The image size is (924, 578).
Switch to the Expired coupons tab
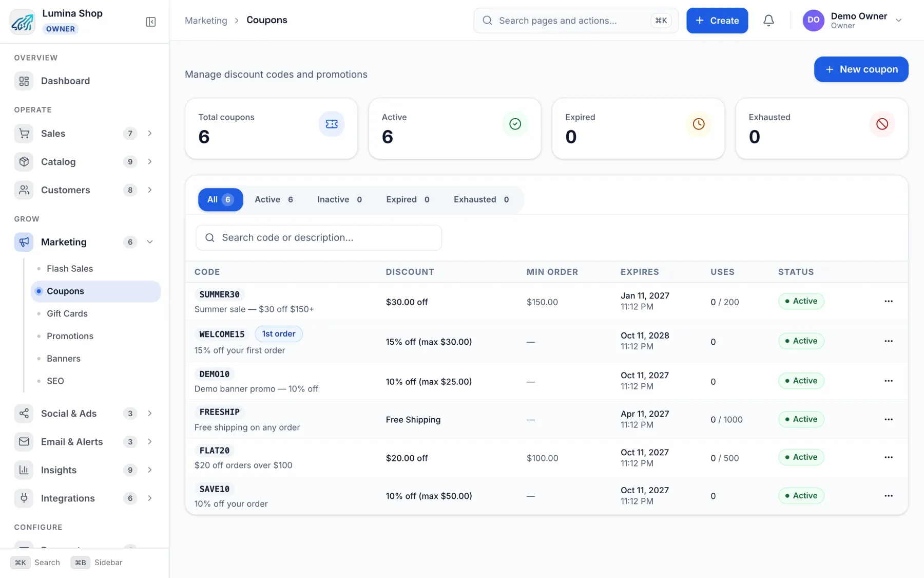pos(408,200)
